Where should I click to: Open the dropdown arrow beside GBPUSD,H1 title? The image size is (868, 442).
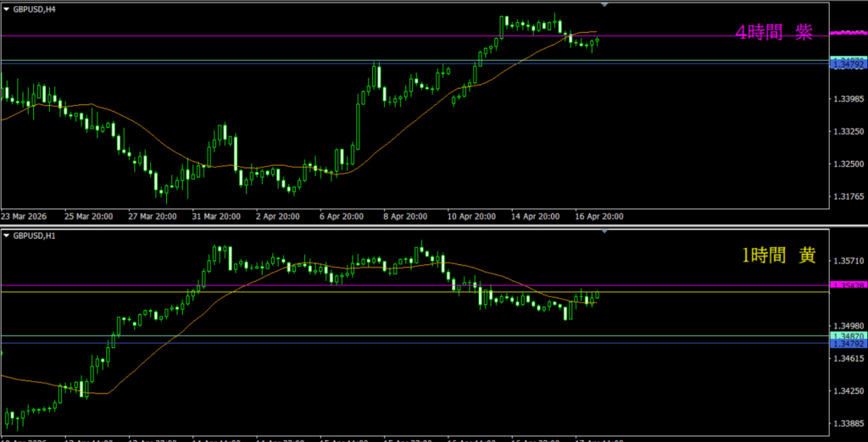pyautogui.click(x=7, y=235)
